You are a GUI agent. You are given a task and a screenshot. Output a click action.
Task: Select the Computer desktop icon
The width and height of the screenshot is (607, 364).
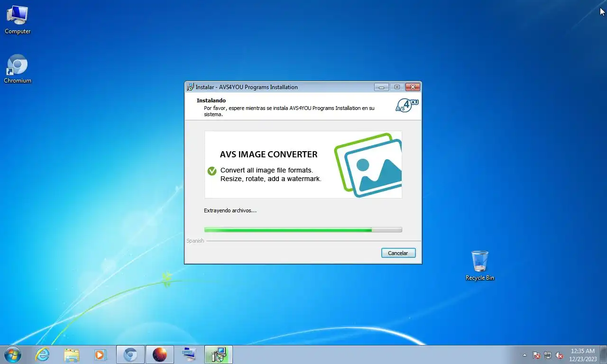coord(18,20)
